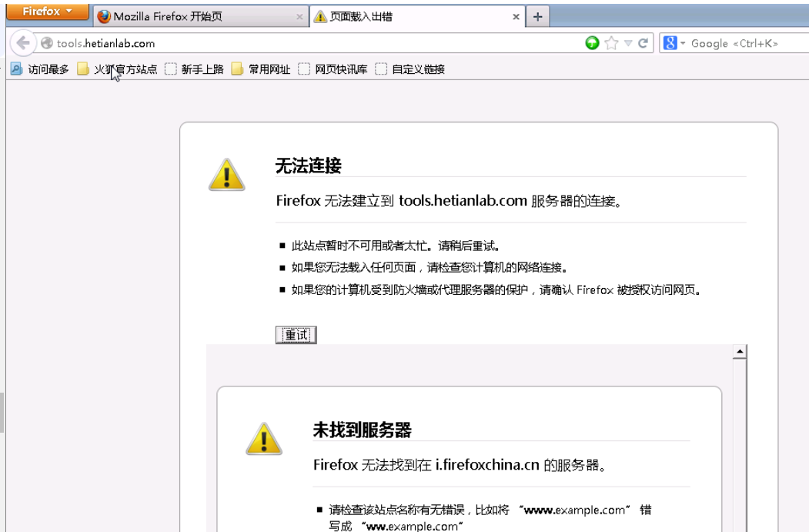Open the 火狐官方站点 bookmarks folder
The height and width of the screenshot is (532, 809).
tap(117, 69)
